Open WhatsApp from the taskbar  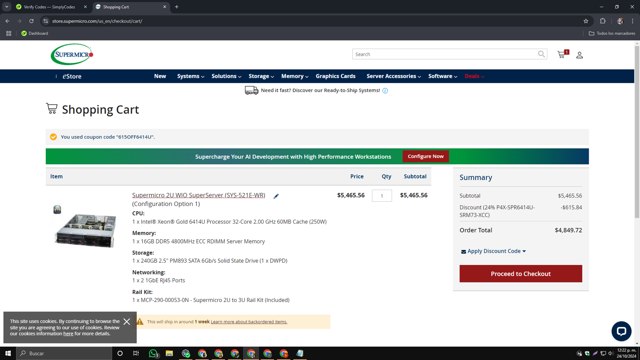click(x=153, y=353)
